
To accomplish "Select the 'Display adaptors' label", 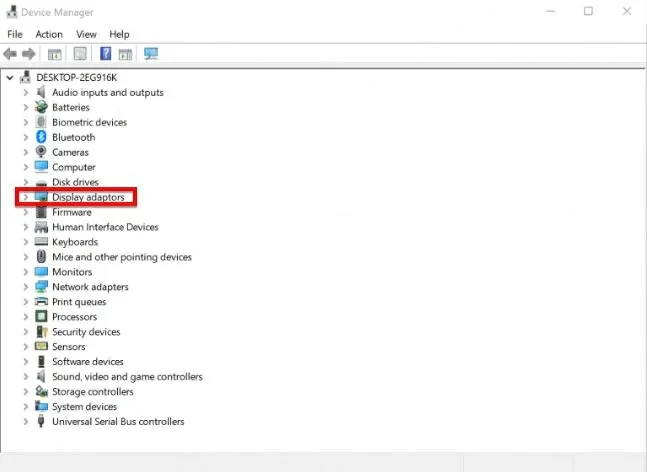I will point(88,197).
